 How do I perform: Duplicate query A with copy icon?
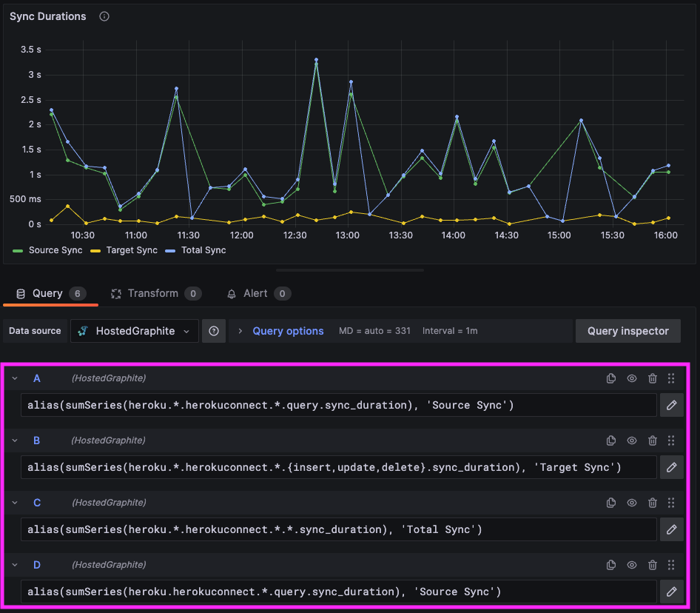(611, 378)
